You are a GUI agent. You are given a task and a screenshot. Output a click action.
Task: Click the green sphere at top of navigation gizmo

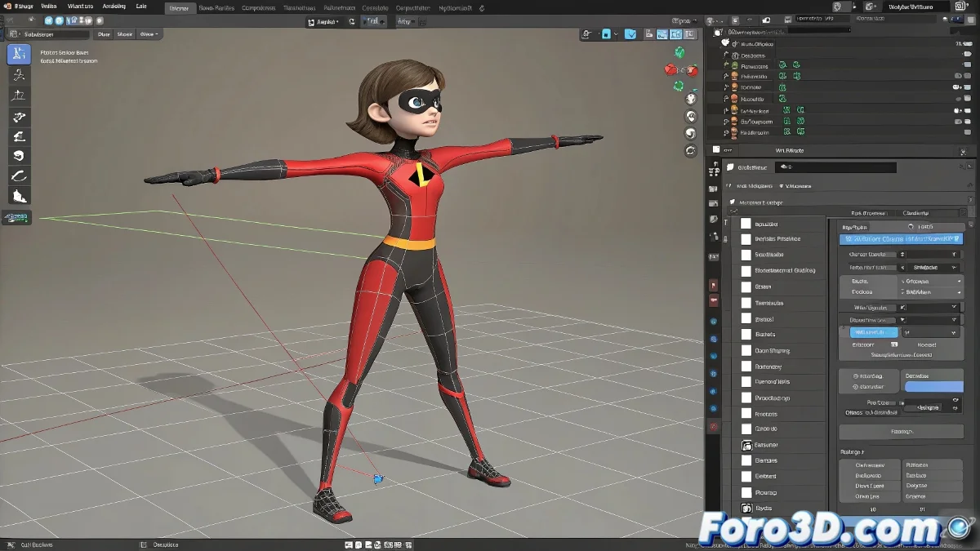(x=679, y=52)
